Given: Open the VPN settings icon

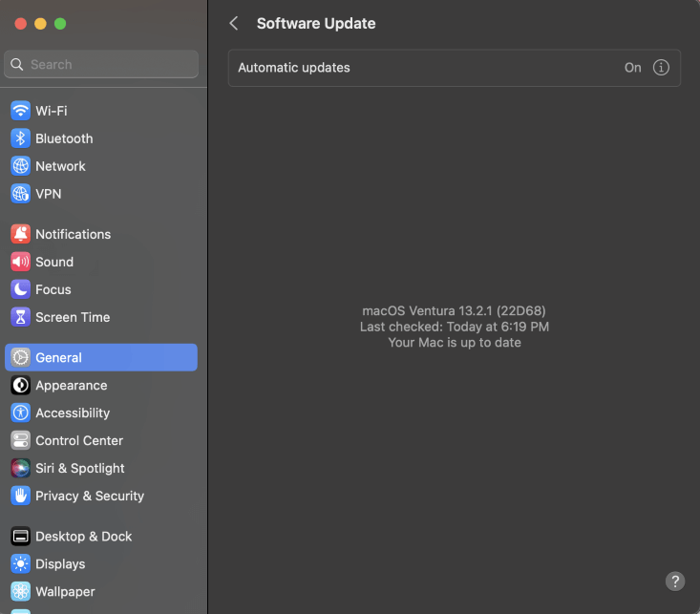Looking at the screenshot, I should click(x=20, y=194).
